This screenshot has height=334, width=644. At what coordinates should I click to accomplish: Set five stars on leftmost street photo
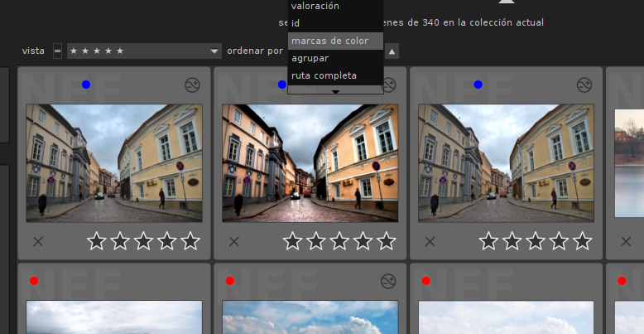190,241
